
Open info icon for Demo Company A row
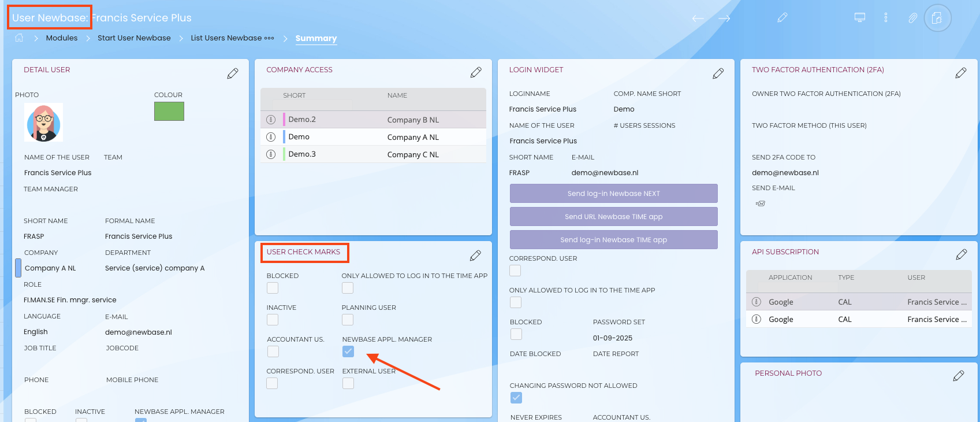click(271, 137)
